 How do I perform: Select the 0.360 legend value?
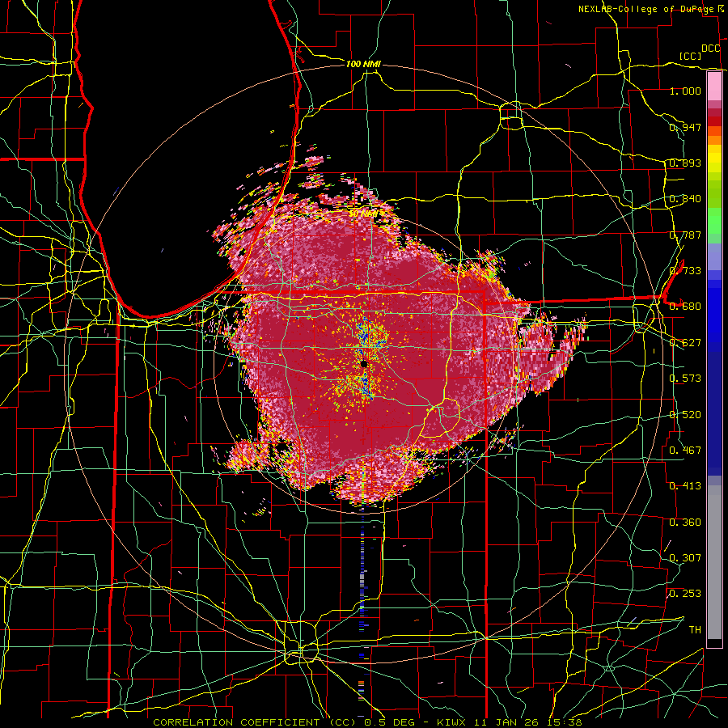click(685, 522)
